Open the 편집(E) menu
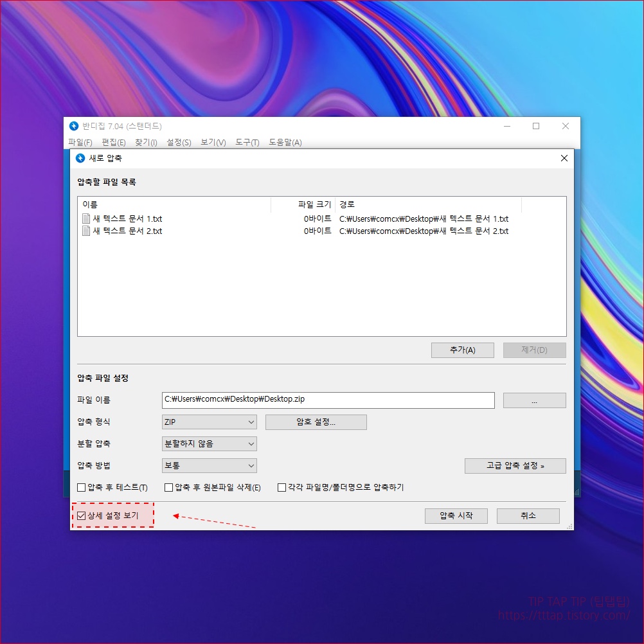Viewport: 644px width, 644px height. coord(114,142)
